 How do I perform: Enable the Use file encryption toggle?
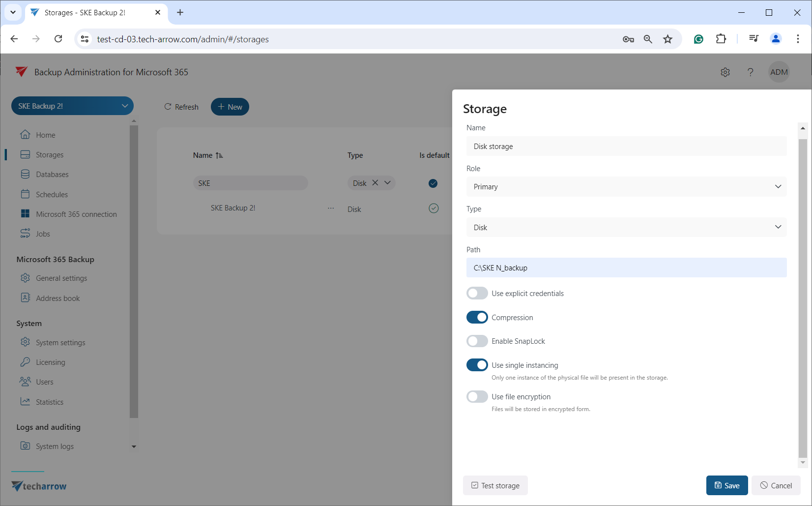tap(477, 397)
